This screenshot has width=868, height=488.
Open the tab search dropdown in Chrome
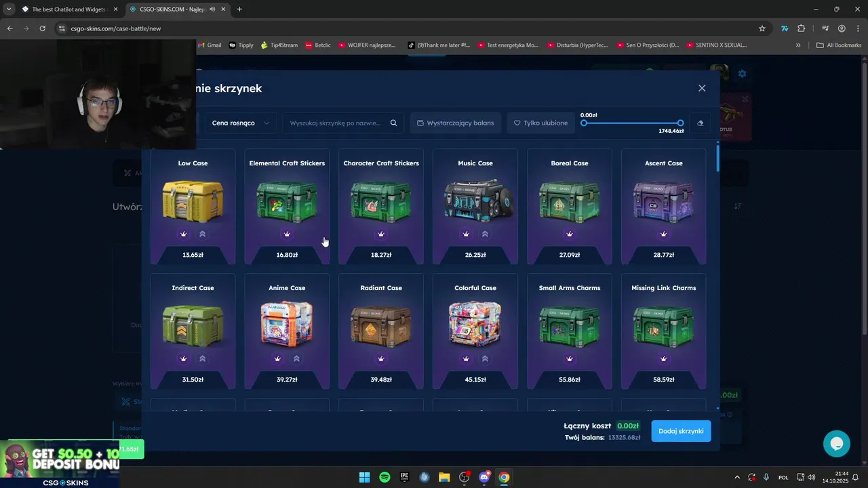(9, 9)
